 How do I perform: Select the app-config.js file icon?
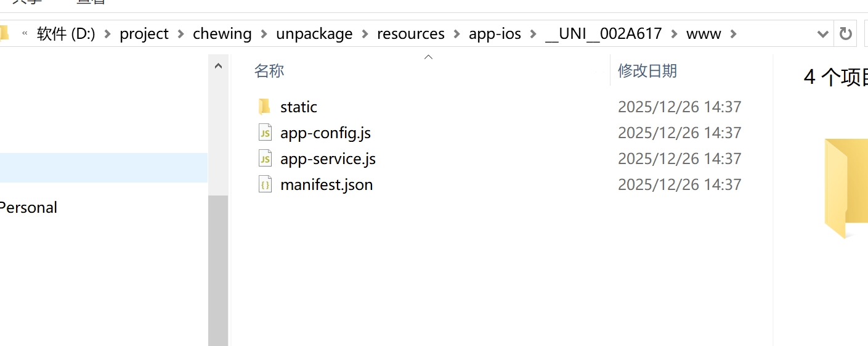click(265, 133)
